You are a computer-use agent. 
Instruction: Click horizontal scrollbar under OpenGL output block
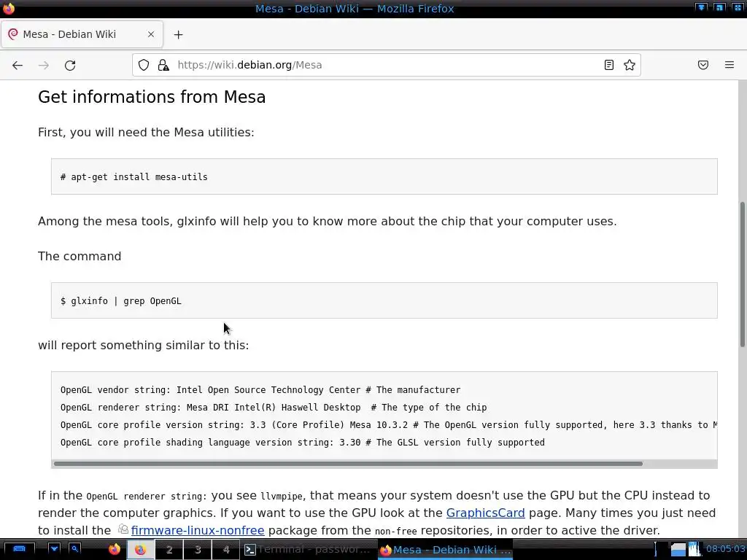pos(348,463)
